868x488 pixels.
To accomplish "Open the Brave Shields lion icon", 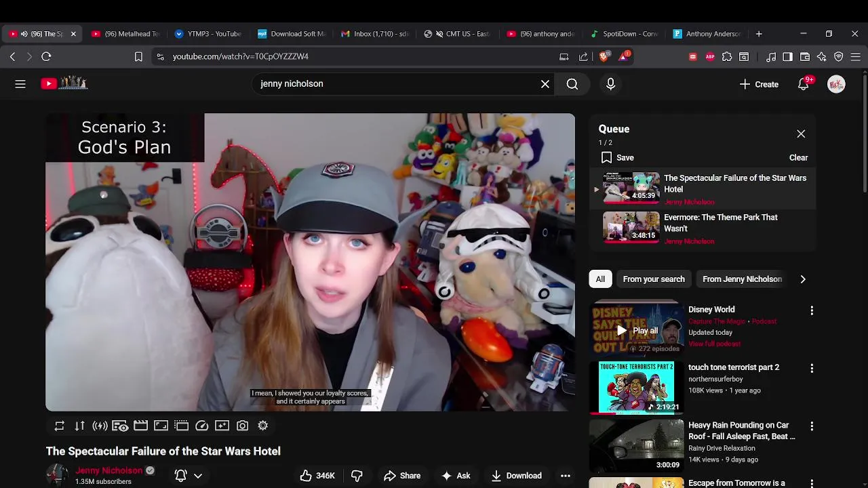I will (604, 57).
